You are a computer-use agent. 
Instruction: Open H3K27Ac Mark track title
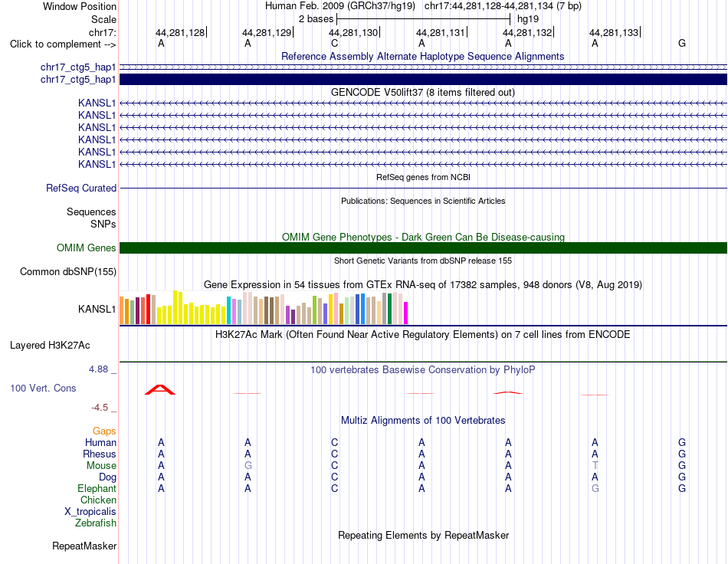[x=422, y=335]
